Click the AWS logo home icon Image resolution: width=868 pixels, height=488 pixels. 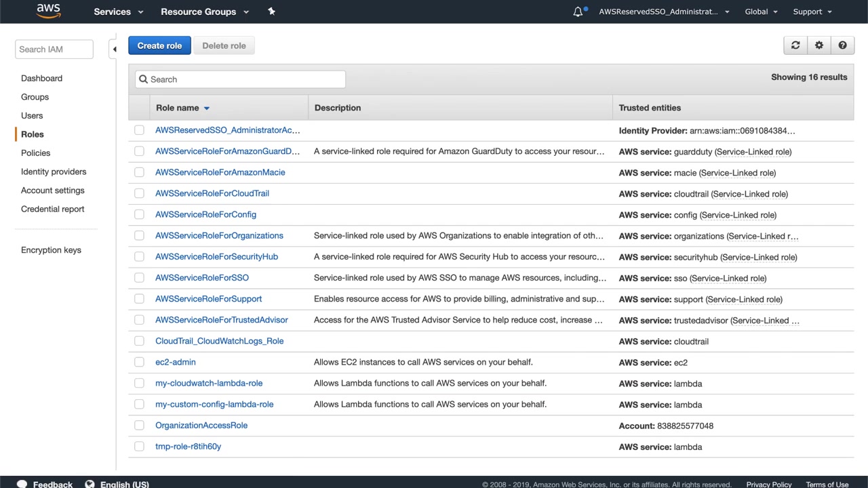pos(48,11)
